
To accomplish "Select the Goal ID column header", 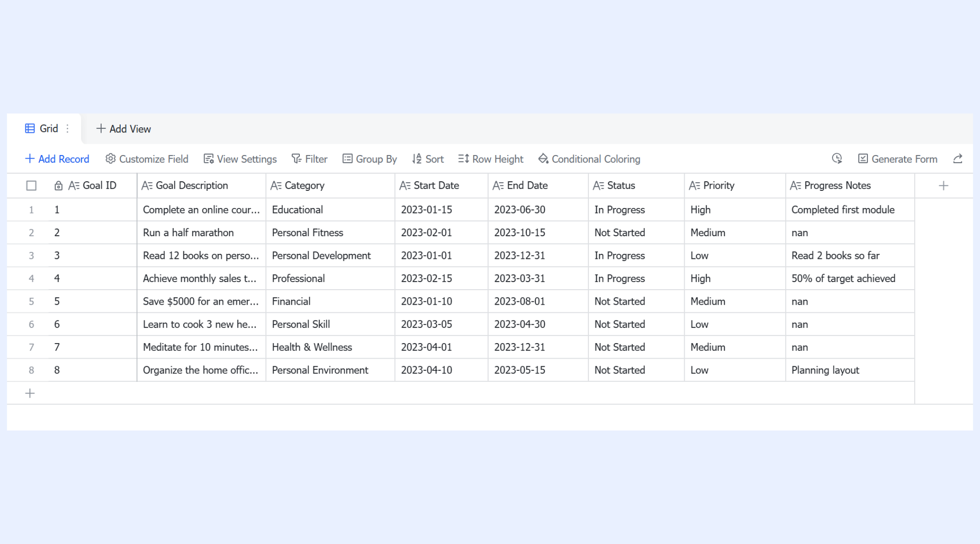I will tap(93, 186).
